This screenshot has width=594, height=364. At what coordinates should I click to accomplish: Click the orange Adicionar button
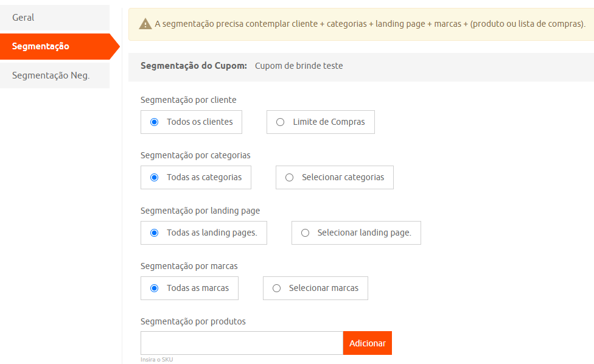point(368,343)
